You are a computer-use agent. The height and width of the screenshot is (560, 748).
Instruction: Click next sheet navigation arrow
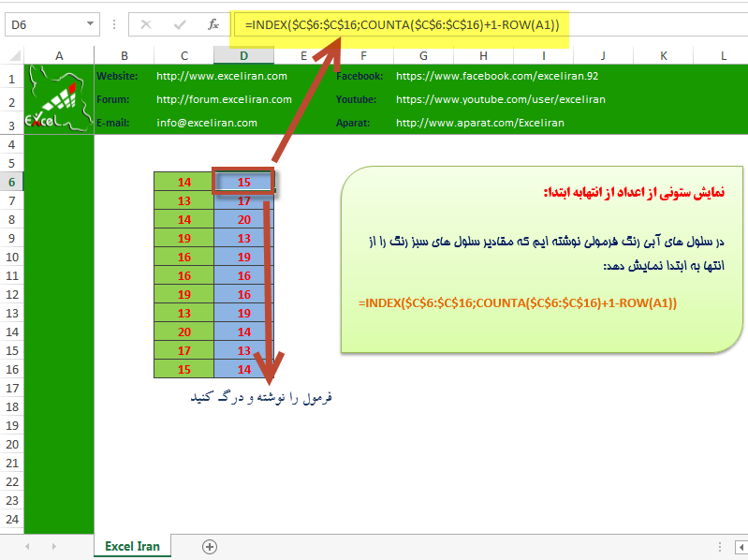coord(54,547)
